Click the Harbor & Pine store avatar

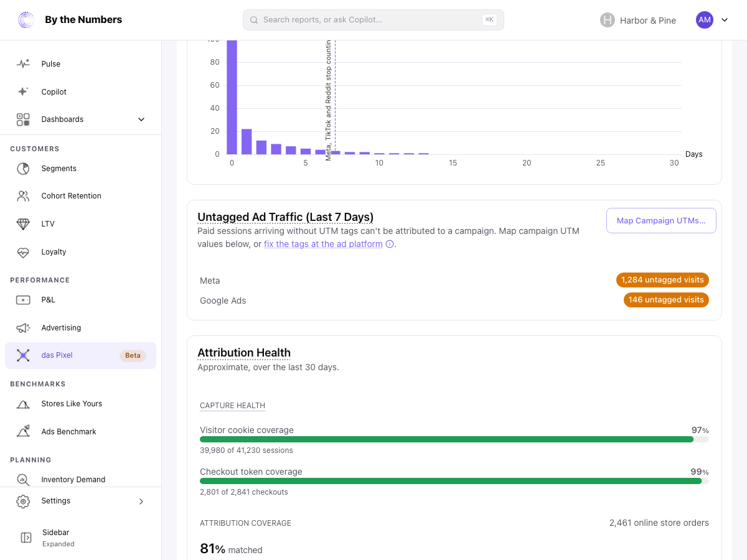pos(608,20)
